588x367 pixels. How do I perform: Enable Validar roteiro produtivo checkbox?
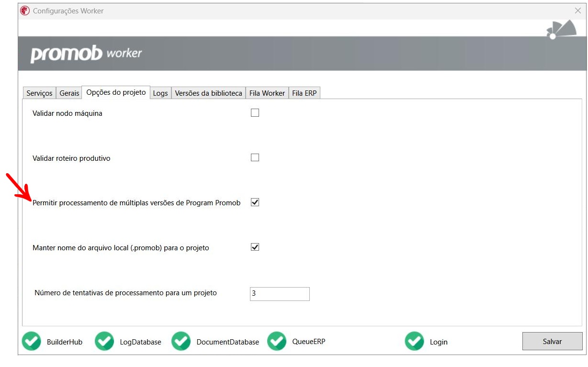pos(255,157)
